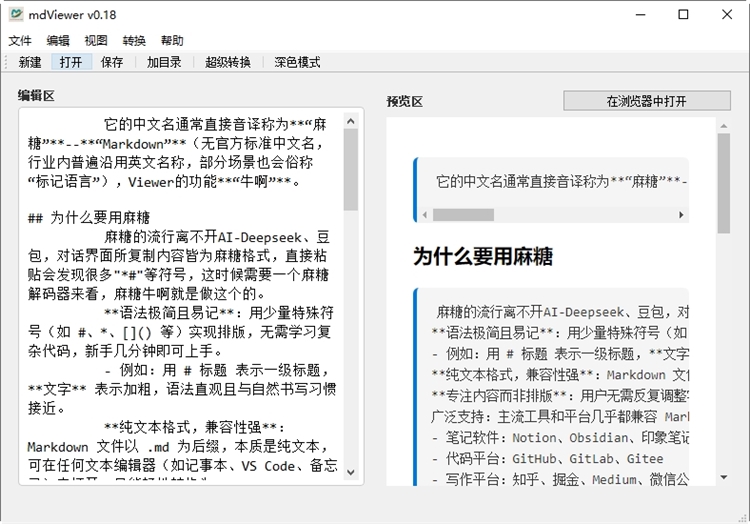Image resolution: width=750 pixels, height=524 pixels.
Task: Open the 文件 menu
Action: pos(20,41)
